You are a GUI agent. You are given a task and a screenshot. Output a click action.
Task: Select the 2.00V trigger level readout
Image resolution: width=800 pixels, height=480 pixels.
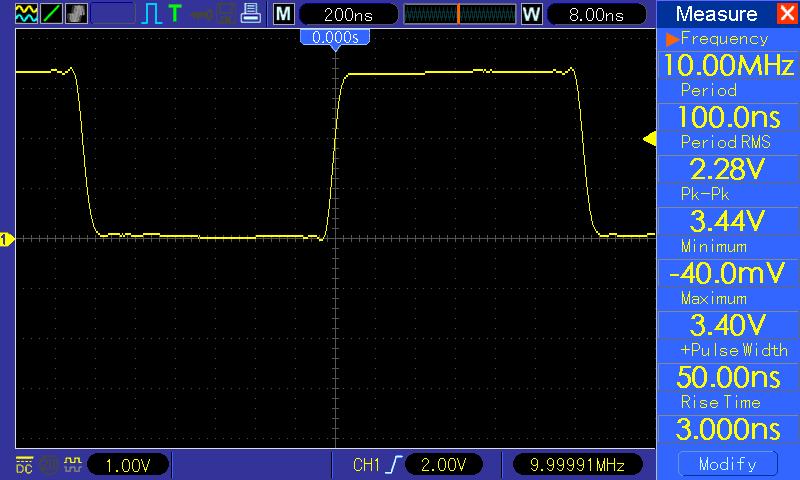(443, 464)
